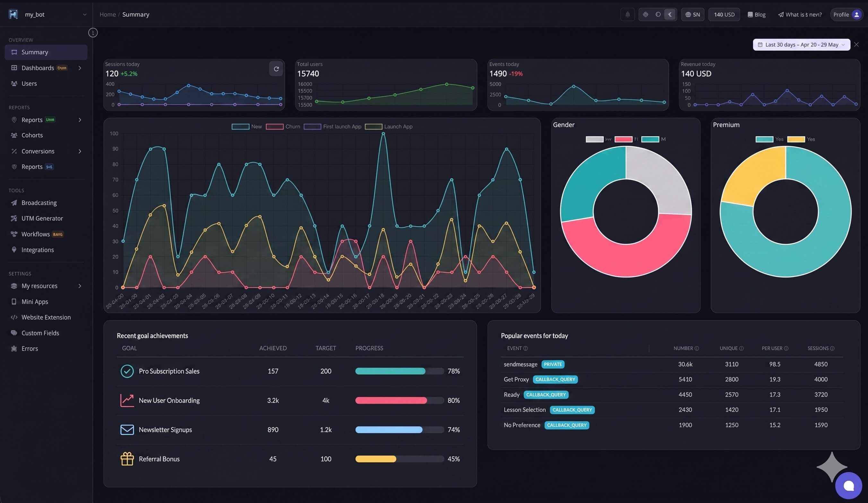The height and width of the screenshot is (503, 868).
Task: Open the Profile menu
Action: pos(846,14)
